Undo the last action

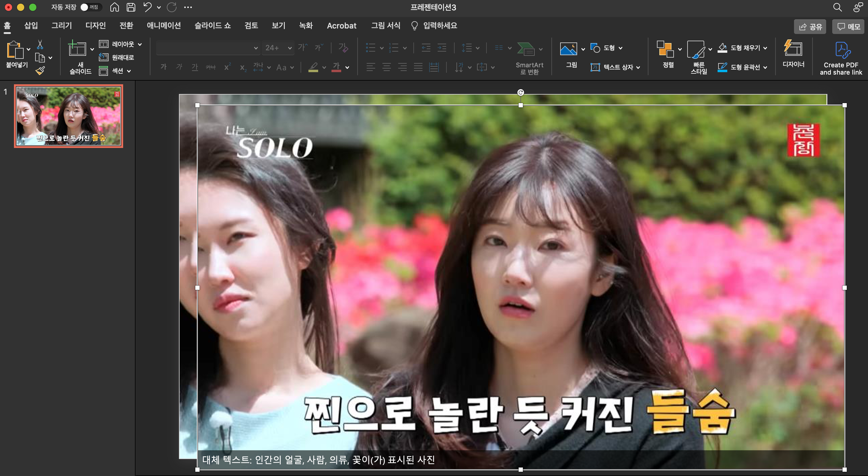click(147, 7)
